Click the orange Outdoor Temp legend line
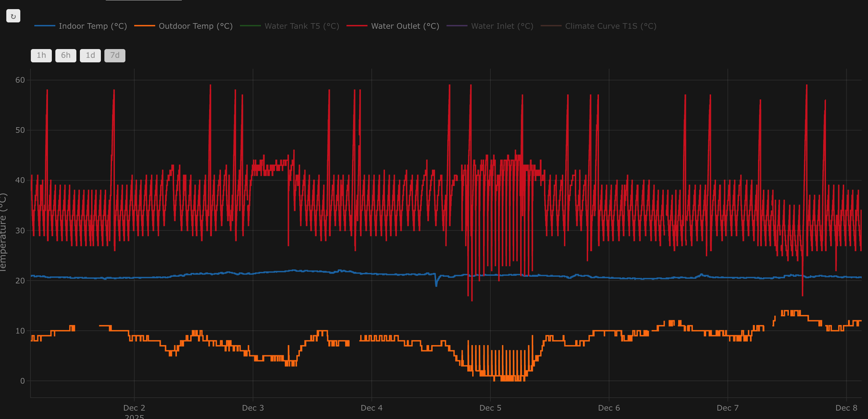868x419 pixels. click(144, 26)
